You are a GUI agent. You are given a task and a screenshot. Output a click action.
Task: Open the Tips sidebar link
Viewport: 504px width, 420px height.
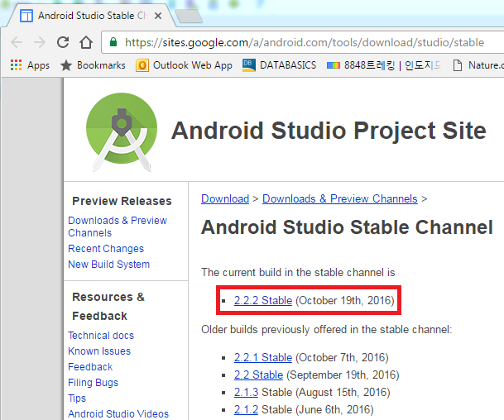[x=77, y=399]
